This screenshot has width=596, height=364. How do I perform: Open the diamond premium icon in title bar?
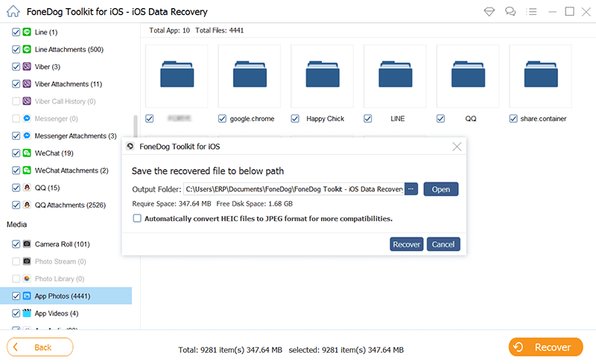click(489, 12)
